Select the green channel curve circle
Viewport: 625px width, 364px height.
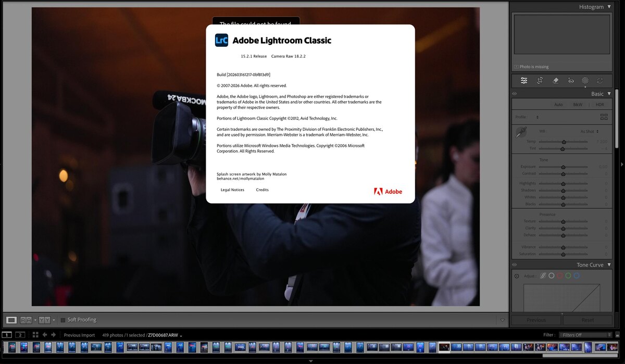pyautogui.click(x=568, y=275)
